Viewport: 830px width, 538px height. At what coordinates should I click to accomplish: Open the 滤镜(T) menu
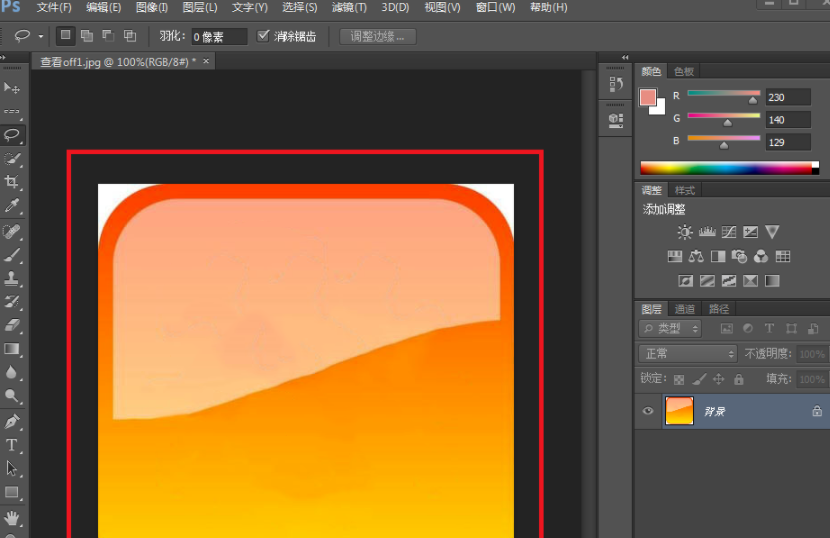coord(349,8)
